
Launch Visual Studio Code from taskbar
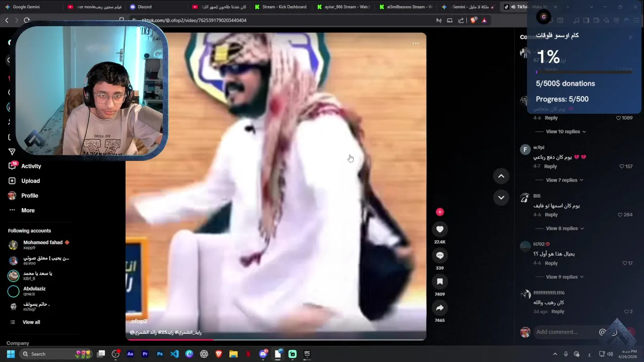(175, 354)
